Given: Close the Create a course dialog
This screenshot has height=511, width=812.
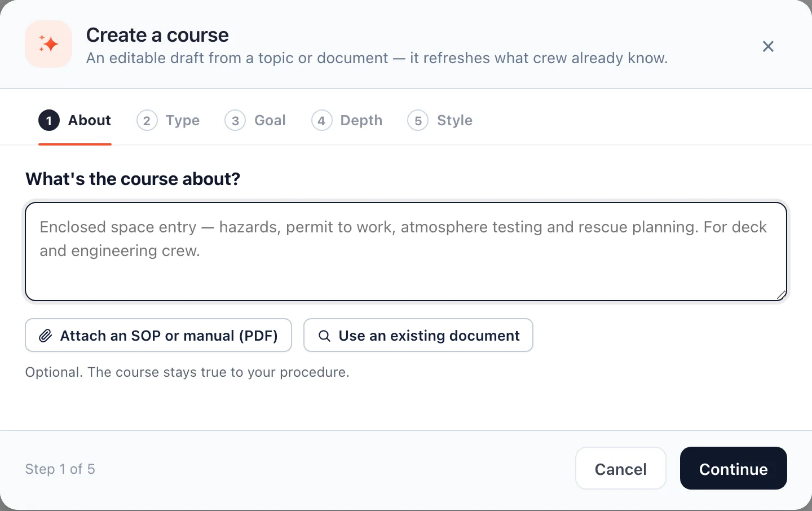Looking at the screenshot, I should 768,46.
